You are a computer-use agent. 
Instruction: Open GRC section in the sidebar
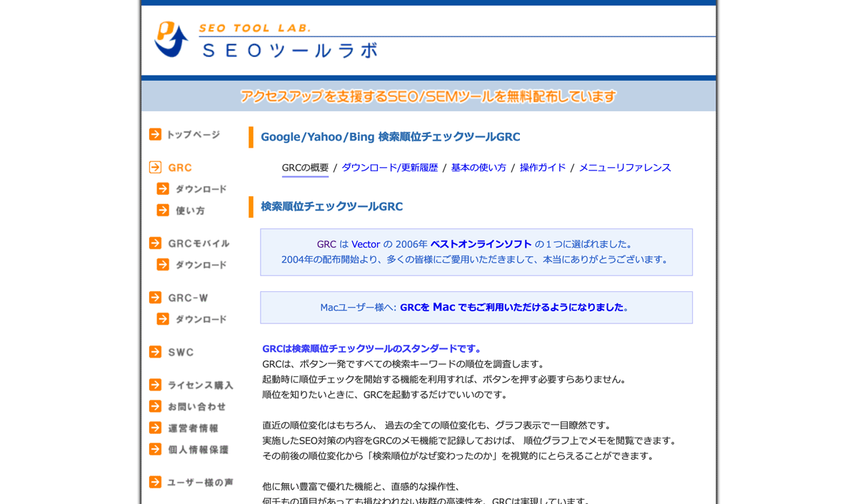point(180,168)
